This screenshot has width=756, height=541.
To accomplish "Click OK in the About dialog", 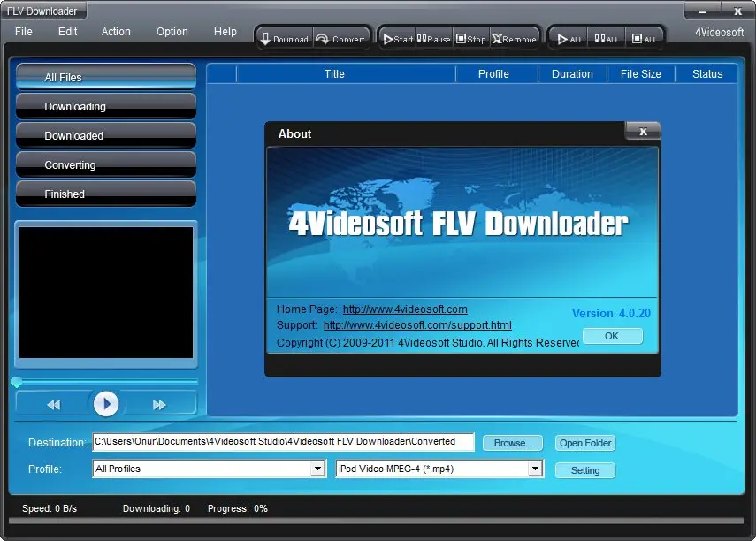I will coord(612,336).
